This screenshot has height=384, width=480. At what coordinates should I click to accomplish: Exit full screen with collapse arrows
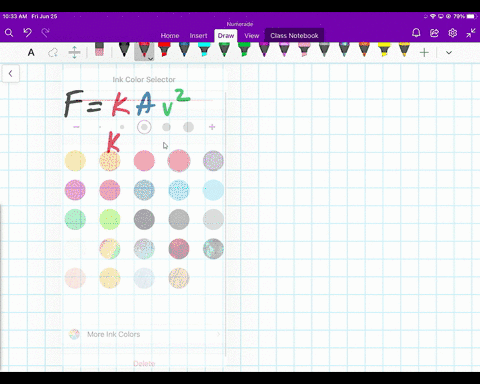(x=471, y=33)
